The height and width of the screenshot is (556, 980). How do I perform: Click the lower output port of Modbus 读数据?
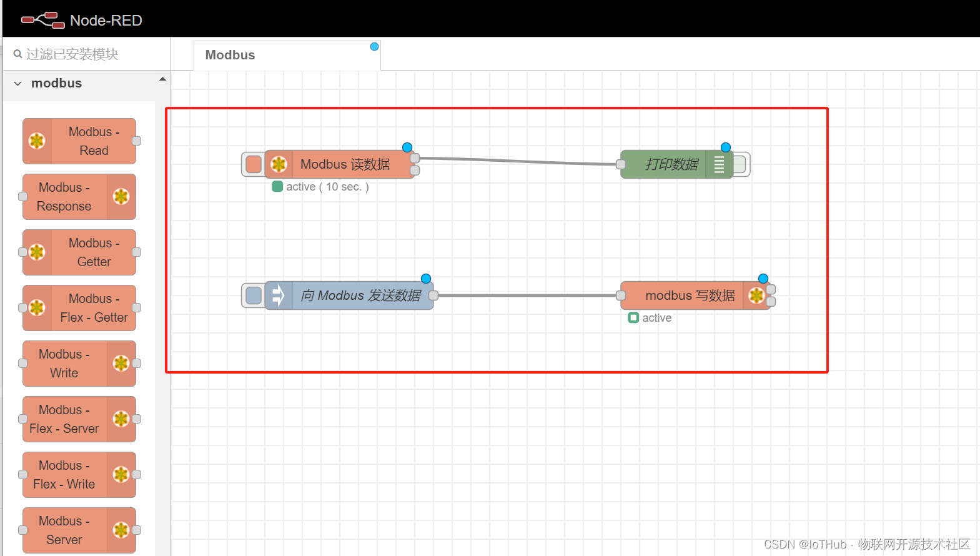[x=415, y=171]
